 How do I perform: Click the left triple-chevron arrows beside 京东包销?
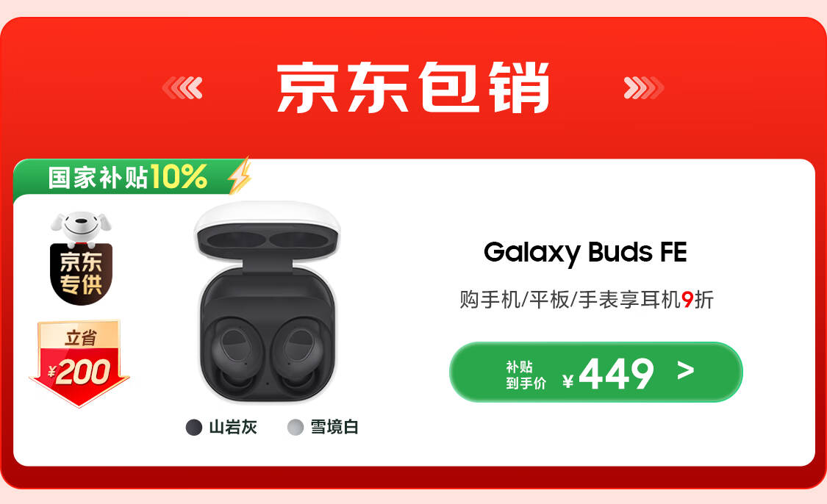tap(182, 88)
